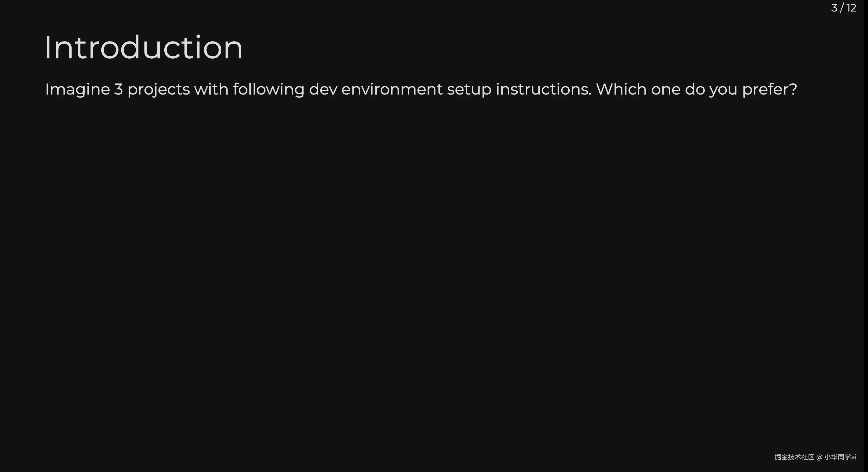Click the slide counter 3 / 12

point(843,8)
